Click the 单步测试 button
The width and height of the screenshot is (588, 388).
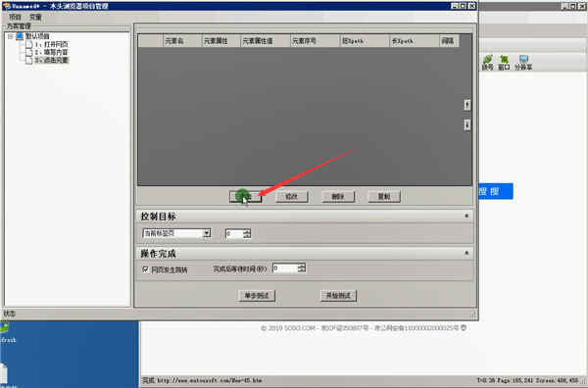tap(257, 295)
